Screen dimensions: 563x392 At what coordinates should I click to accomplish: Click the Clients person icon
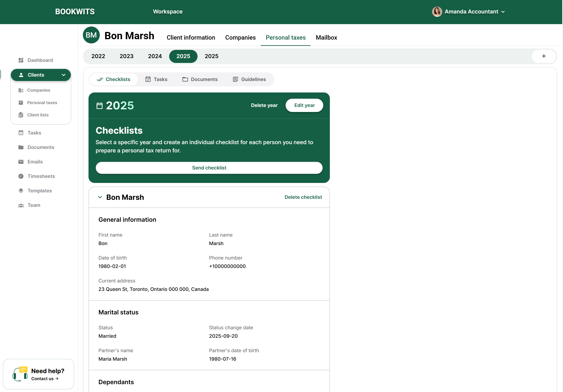[21, 75]
